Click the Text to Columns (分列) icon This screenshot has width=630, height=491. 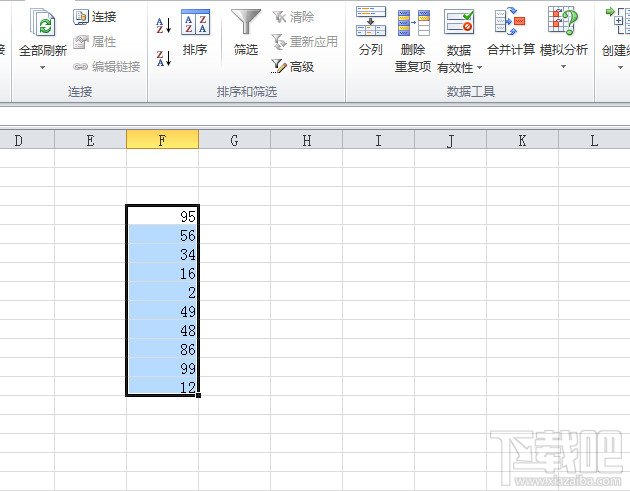click(370, 21)
